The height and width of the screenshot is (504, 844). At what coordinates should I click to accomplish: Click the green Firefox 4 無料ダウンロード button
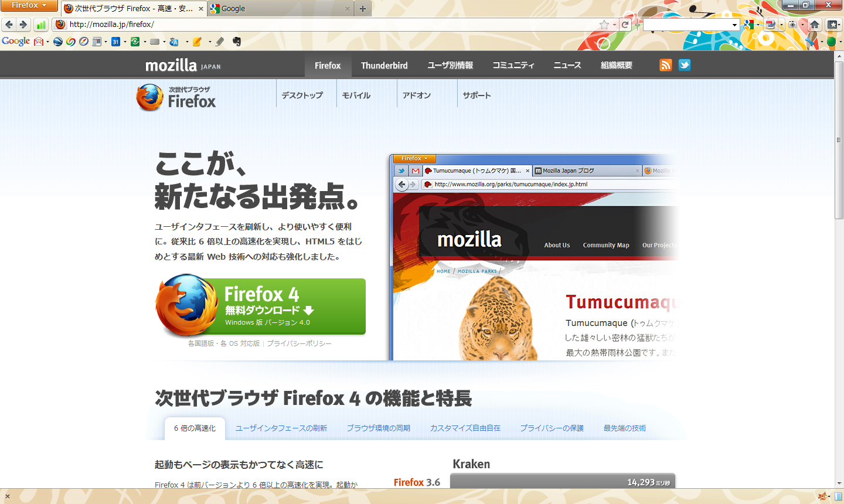[x=261, y=307]
